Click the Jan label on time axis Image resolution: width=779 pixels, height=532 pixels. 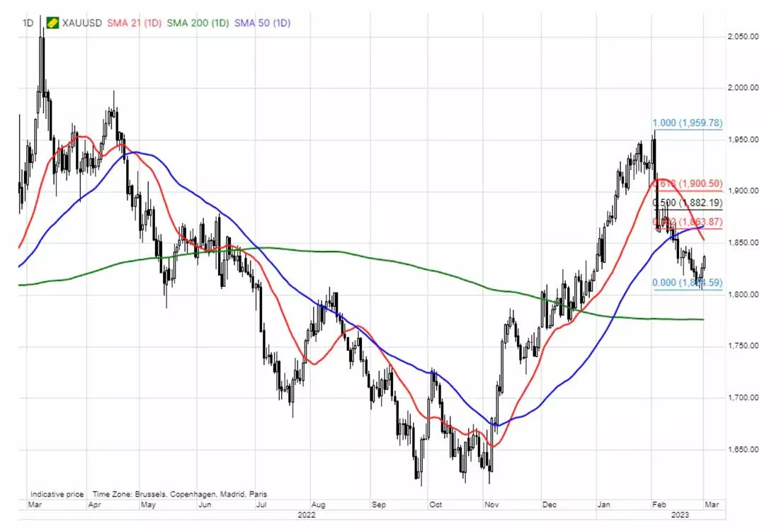click(x=603, y=504)
